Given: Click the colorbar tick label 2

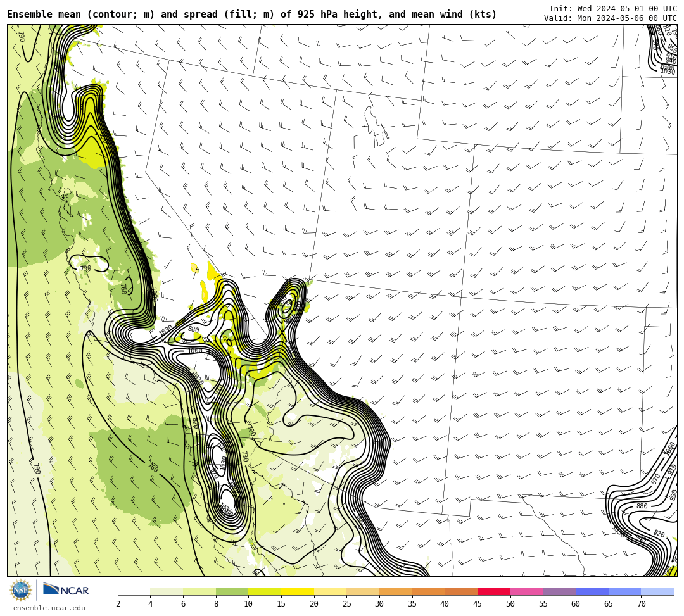Looking at the screenshot, I should click(118, 604).
